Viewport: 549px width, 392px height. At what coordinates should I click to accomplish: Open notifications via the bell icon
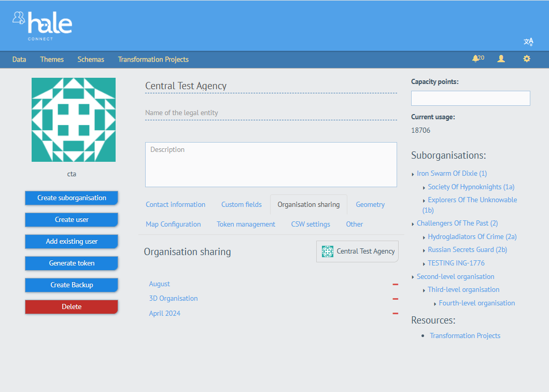(476, 59)
